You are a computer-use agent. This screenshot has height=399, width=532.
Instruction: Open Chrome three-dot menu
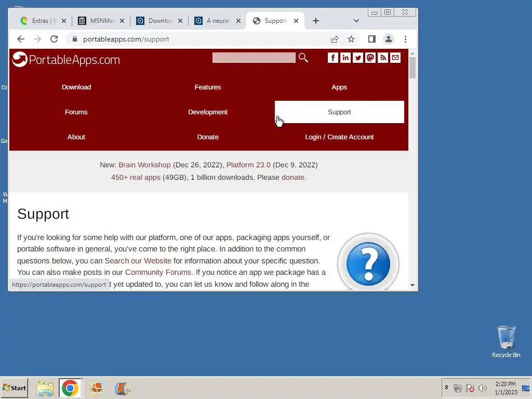tap(405, 39)
